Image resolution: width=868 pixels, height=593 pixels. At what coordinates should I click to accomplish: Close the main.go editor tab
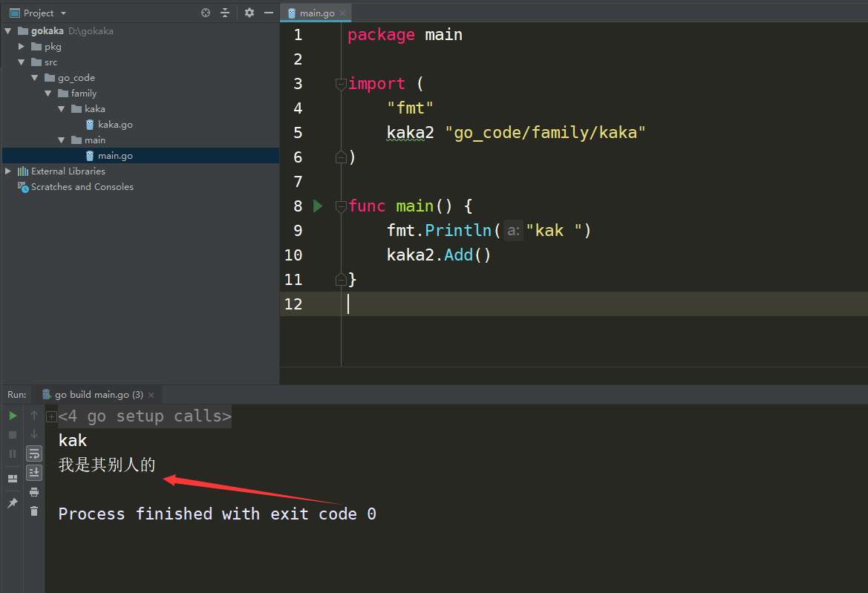tap(342, 13)
